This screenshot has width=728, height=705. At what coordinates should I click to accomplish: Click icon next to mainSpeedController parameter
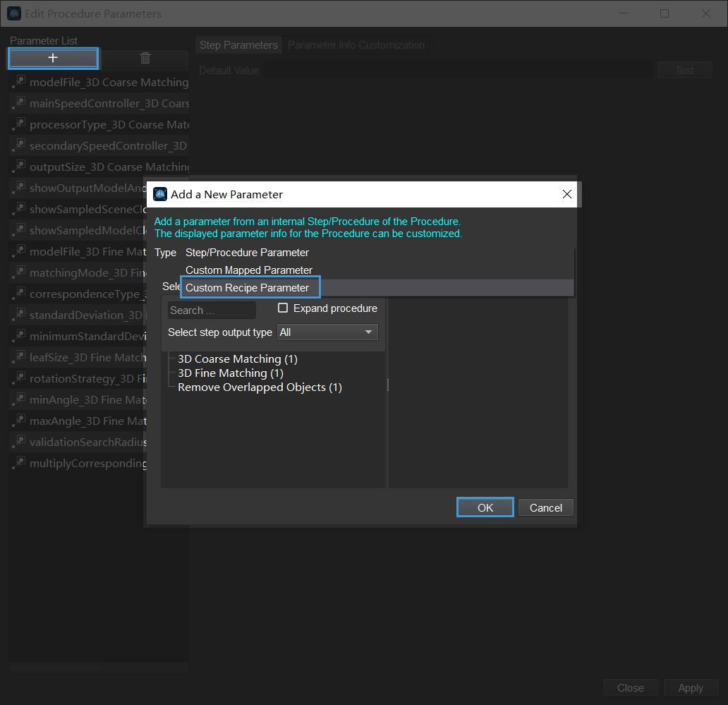coord(19,103)
